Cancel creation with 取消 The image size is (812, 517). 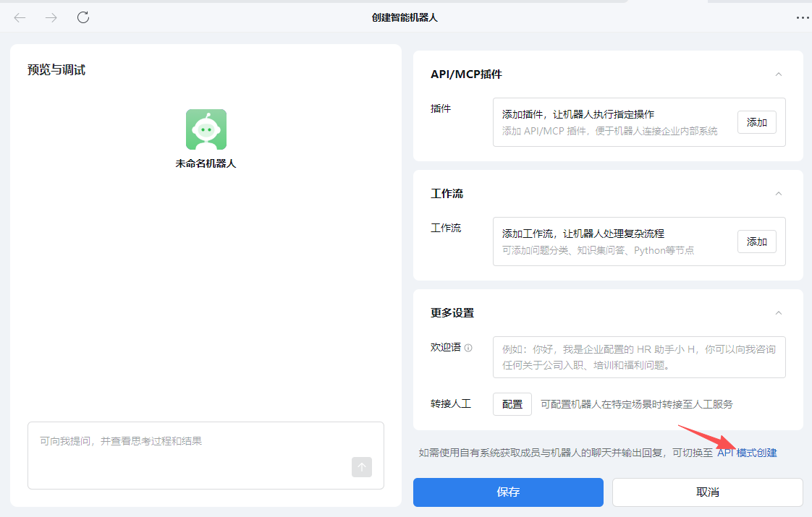pos(707,492)
